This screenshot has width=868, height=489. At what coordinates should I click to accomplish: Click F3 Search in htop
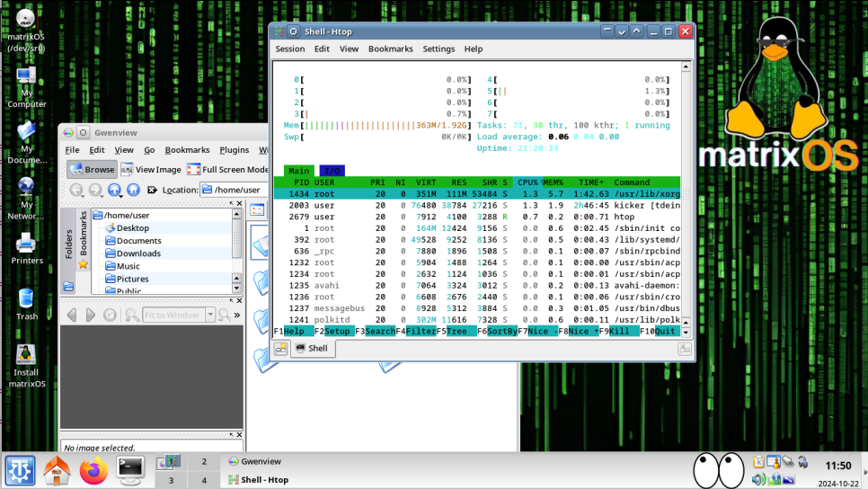tap(376, 331)
